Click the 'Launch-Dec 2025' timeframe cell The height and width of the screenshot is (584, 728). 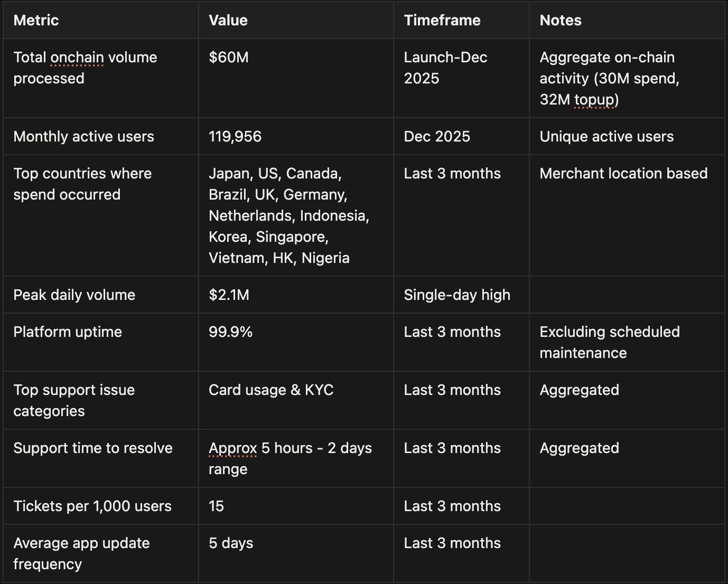point(445,68)
